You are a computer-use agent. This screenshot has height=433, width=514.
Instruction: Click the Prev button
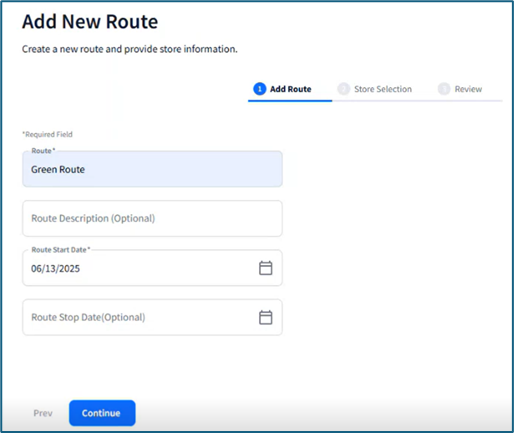click(x=43, y=413)
